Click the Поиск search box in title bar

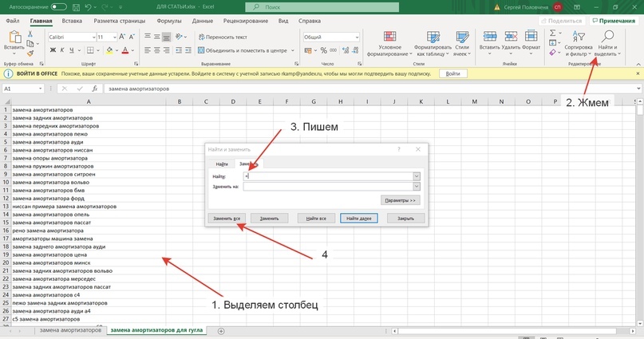pos(322,7)
